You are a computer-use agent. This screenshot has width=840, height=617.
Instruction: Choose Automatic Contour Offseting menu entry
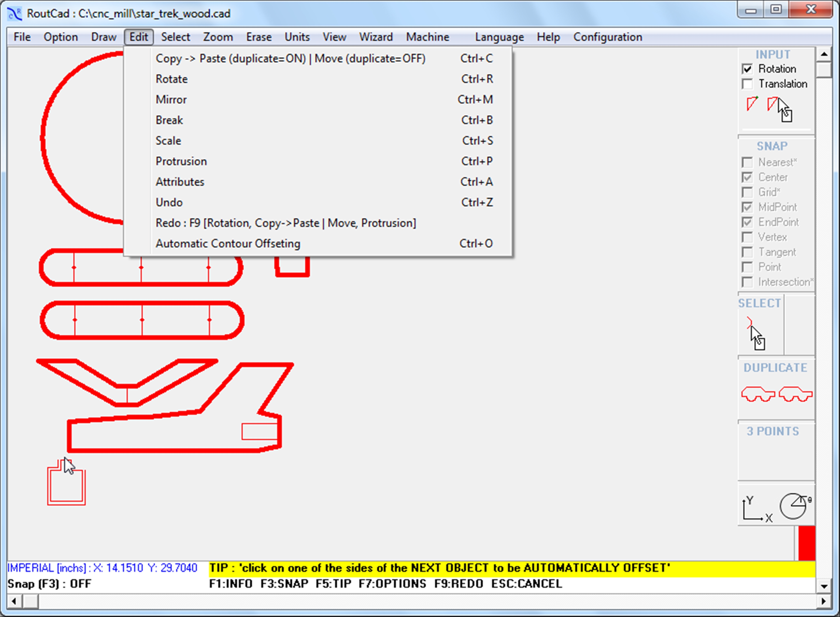[228, 243]
